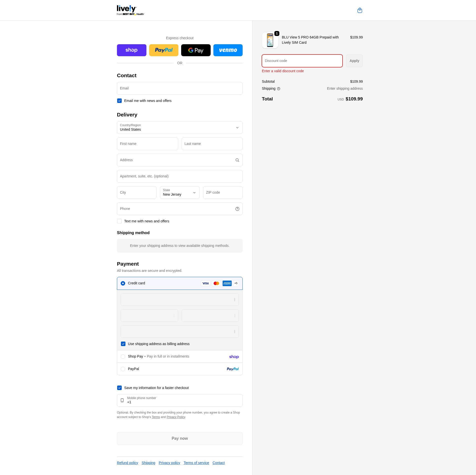Image resolution: width=476 pixels, height=475 pixels.
Task: Click the shipping info question mark icon
Action: point(279,89)
